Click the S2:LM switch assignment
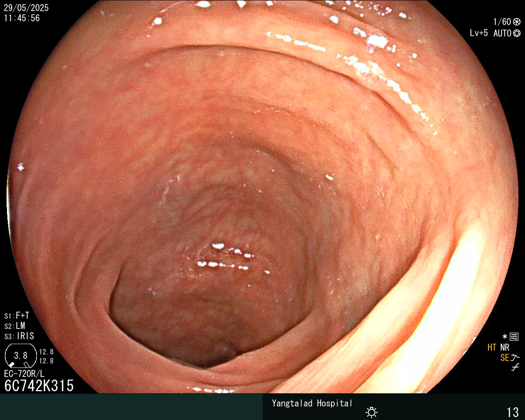 coord(15,326)
